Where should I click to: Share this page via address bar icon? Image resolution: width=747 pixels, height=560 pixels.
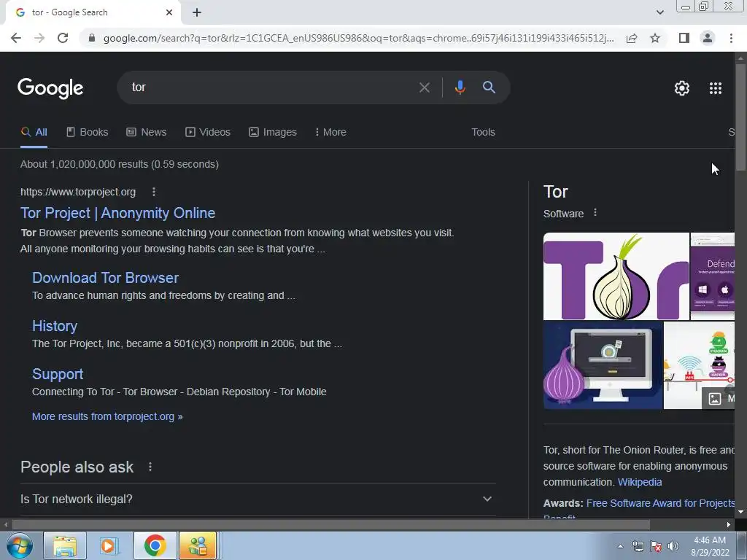[632, 38]
